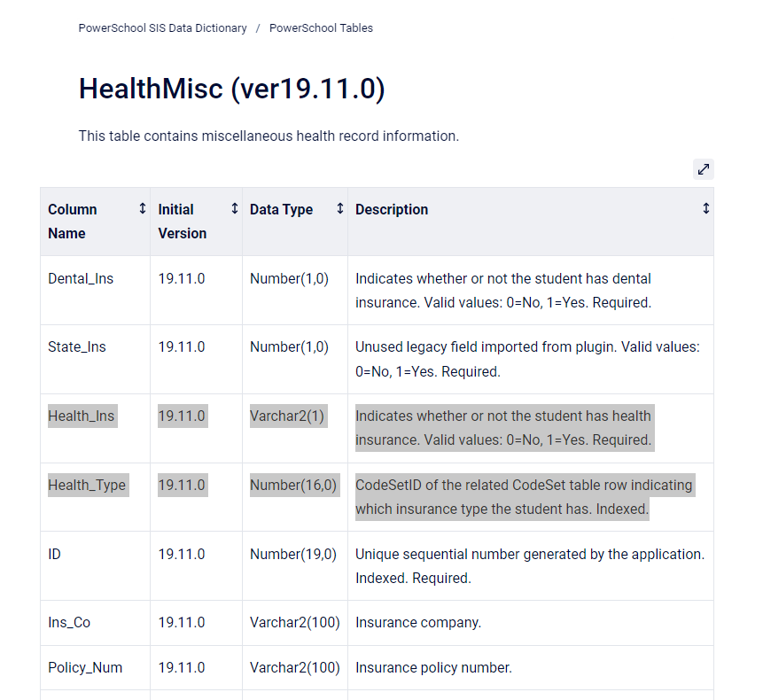Screen dimensions: 763x700
Task: Click the Description column sort arrows icon
Action: (x=705, y=209)
